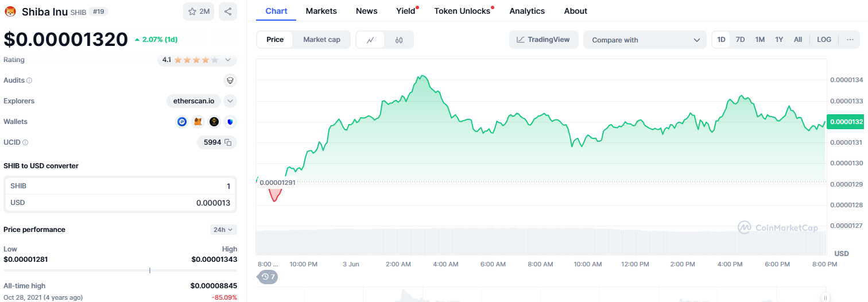Click the SHIB to USD converter heading
Screen dimensions: 868x302
(41, 166)
